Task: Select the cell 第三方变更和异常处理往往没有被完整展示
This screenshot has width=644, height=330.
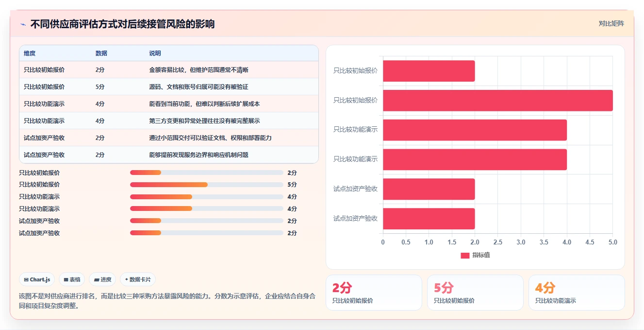Action: tap(204, 121)
